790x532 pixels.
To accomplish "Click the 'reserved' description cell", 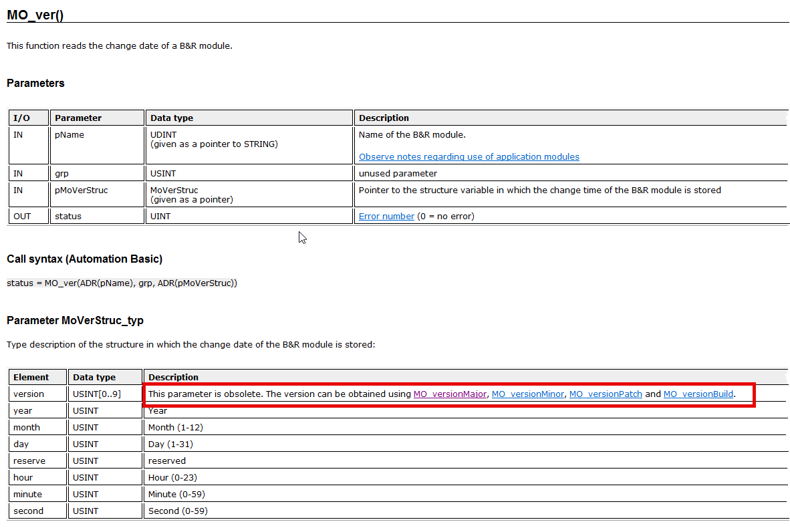I will click(x=466, y=460).
